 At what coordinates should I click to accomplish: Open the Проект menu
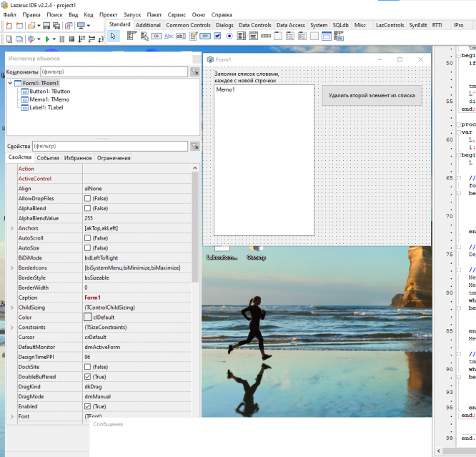click(x=109, y=14)
